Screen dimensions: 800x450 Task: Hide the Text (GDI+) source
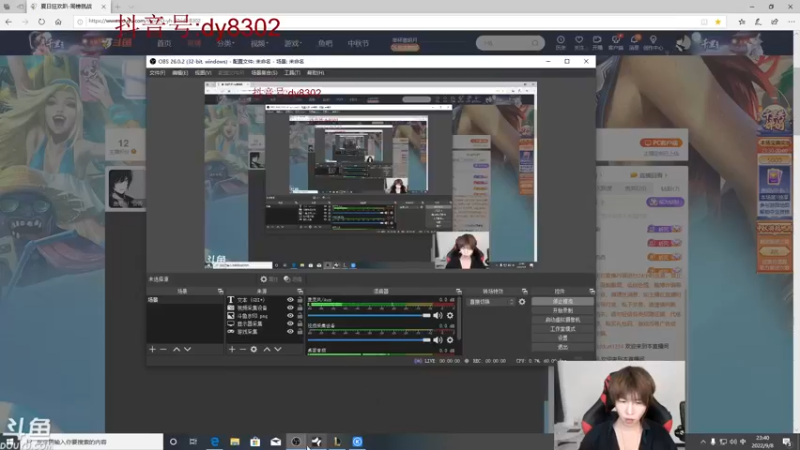(x=290, y=300)
